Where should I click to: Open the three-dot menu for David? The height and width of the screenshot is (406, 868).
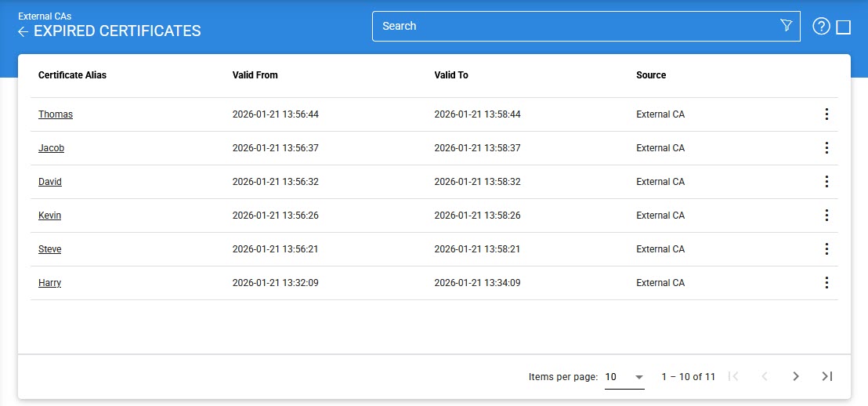pos(826,182)
